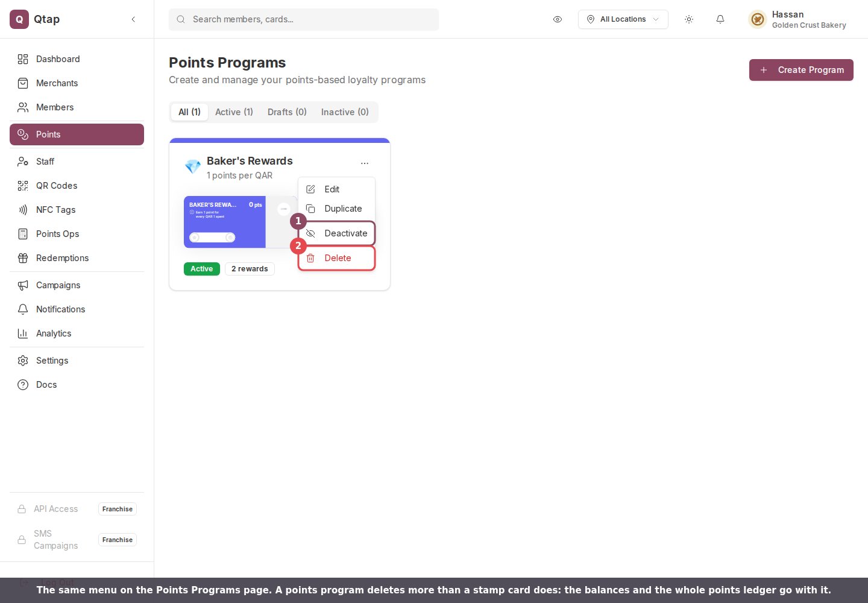Viewport: 868px width, 603px height.
Task: Click the 2 rewards badge
Action: (x=250, y=269)
